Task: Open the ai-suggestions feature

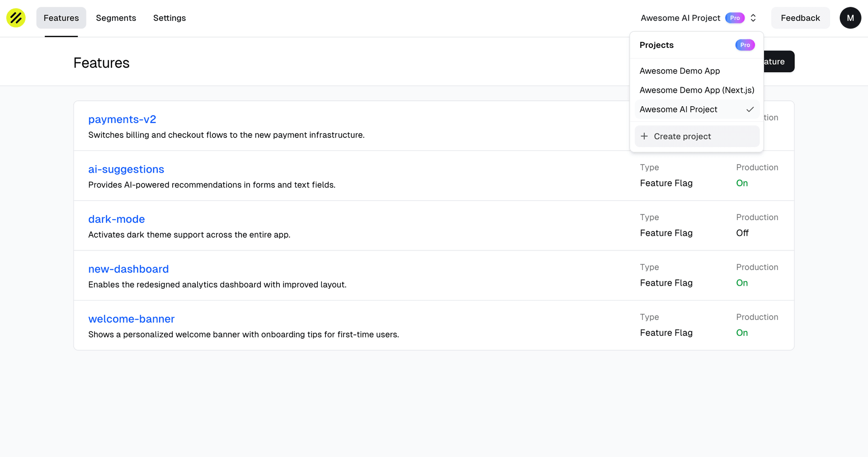Action: coord(126,169)
